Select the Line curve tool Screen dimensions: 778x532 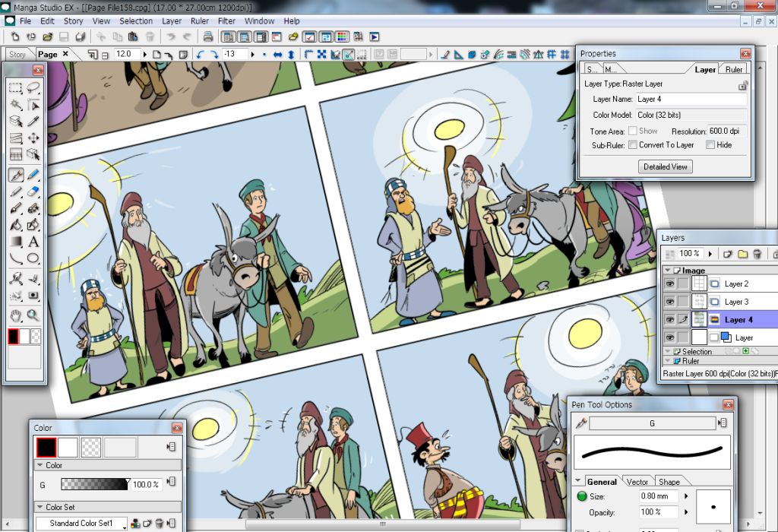(16, 258)
